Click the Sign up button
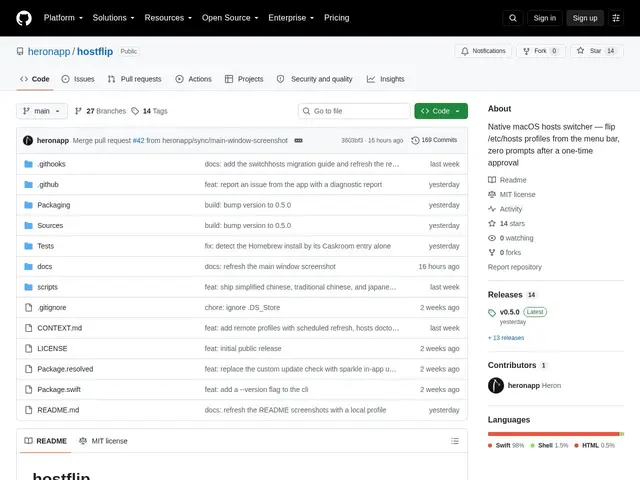The width and height of the screenshot is (640, 480). pos(584,18)
